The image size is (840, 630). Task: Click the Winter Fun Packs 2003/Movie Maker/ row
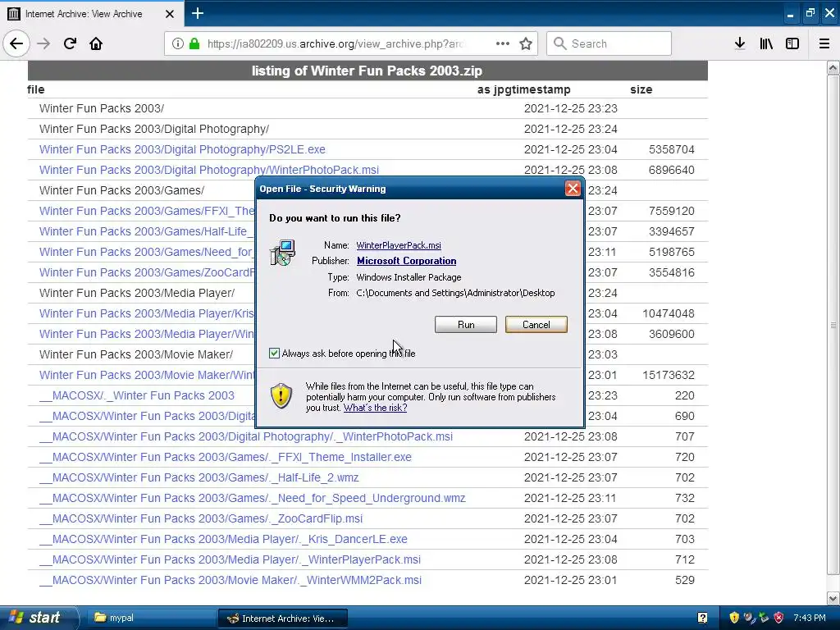point(136,354)
